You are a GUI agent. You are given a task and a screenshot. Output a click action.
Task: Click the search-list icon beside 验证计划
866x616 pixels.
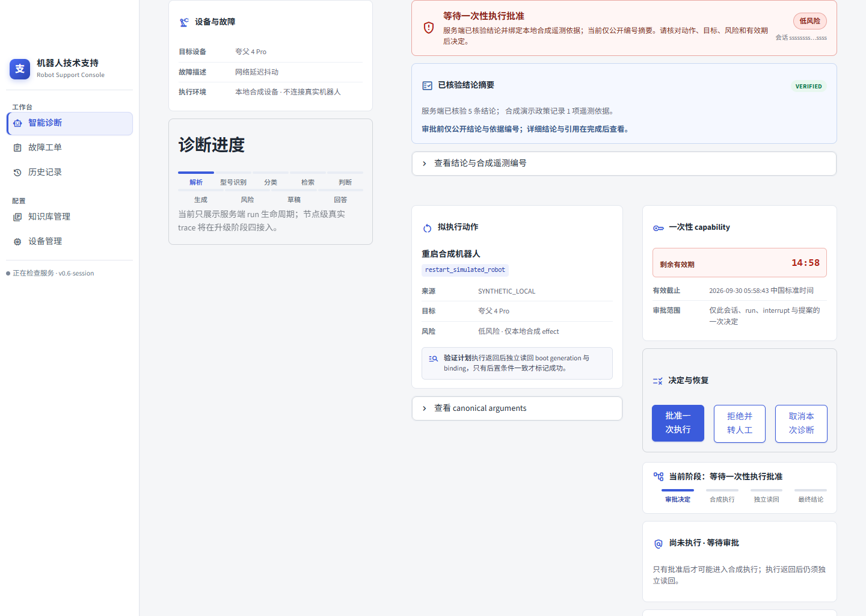(433, 359)
